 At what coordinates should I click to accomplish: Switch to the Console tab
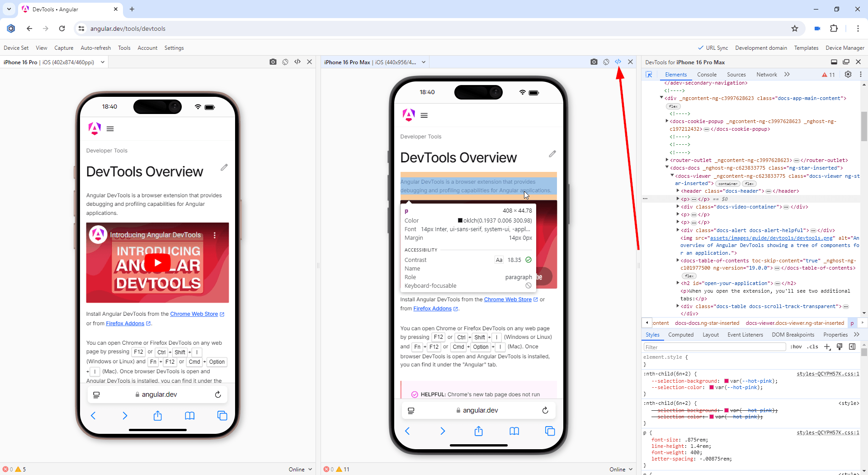coord(707,75)
